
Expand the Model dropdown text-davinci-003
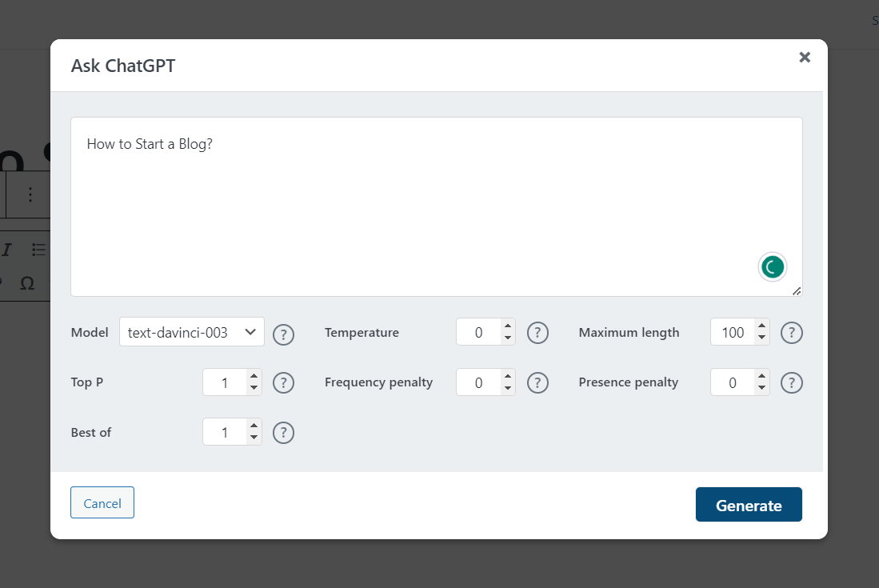pos(192,332)
